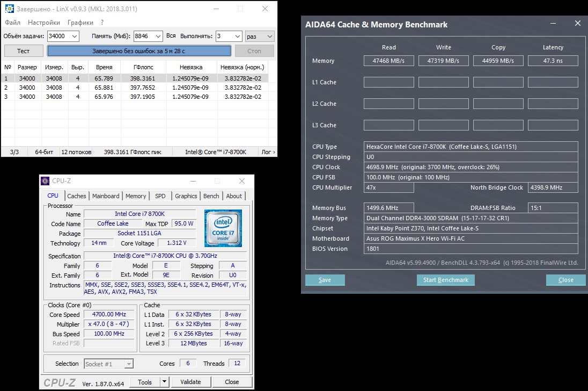The height and width of the screenshot is (391, 588).
Task: Click the Memory Latency 47.3 ns field
Action: (x=553, y=61)
